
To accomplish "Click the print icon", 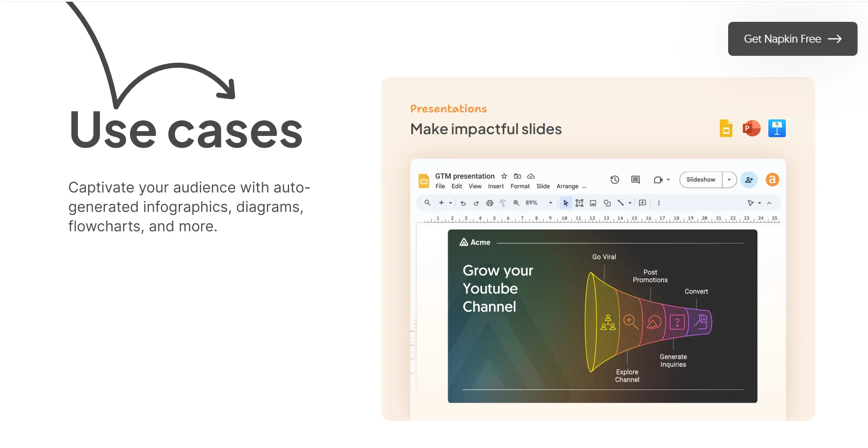I will coord(489,203).
